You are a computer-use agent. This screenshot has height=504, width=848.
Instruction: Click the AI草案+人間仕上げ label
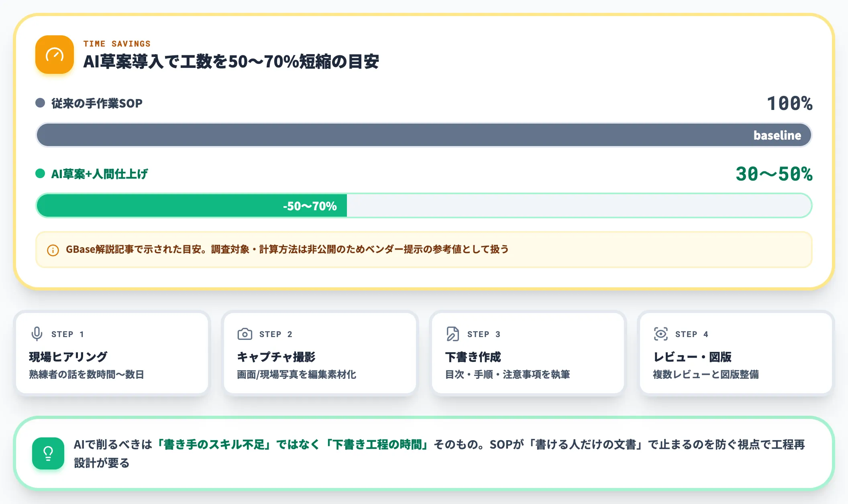pos(99,174)
